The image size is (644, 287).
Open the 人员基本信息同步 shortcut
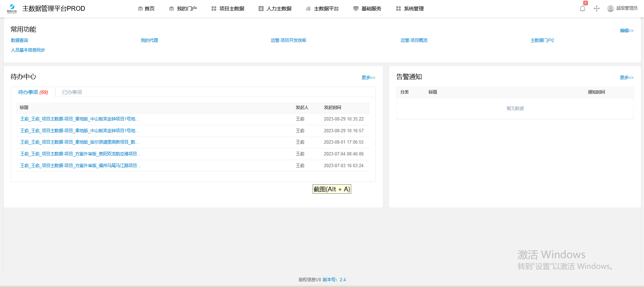28,50
